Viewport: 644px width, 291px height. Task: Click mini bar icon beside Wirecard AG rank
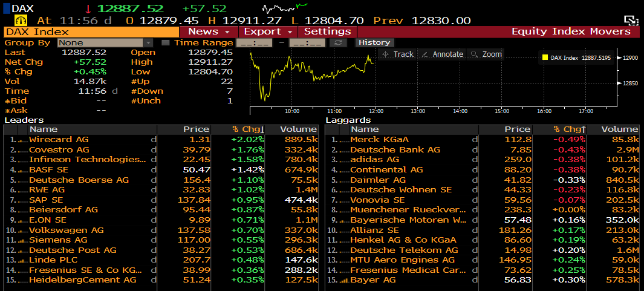coord(23,140)
